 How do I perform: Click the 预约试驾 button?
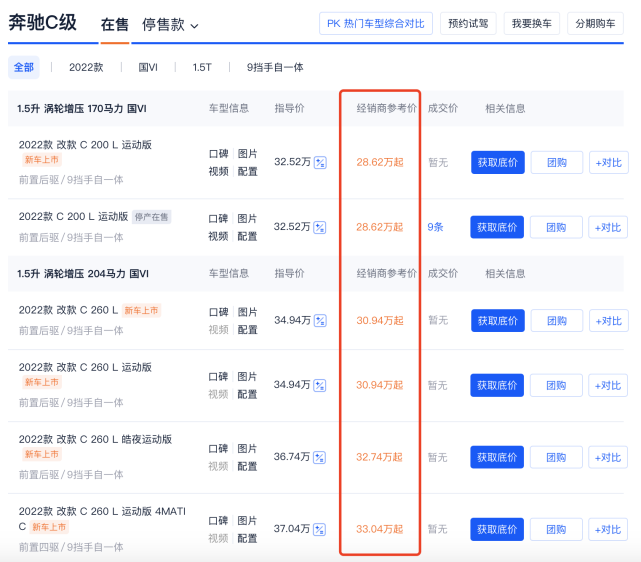468,23
